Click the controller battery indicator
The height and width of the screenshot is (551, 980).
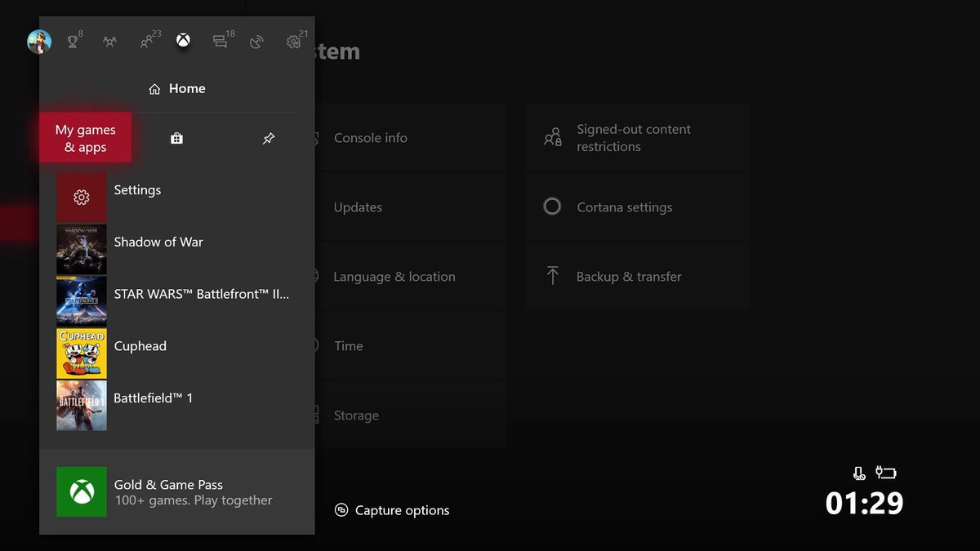tap(886, 472)
